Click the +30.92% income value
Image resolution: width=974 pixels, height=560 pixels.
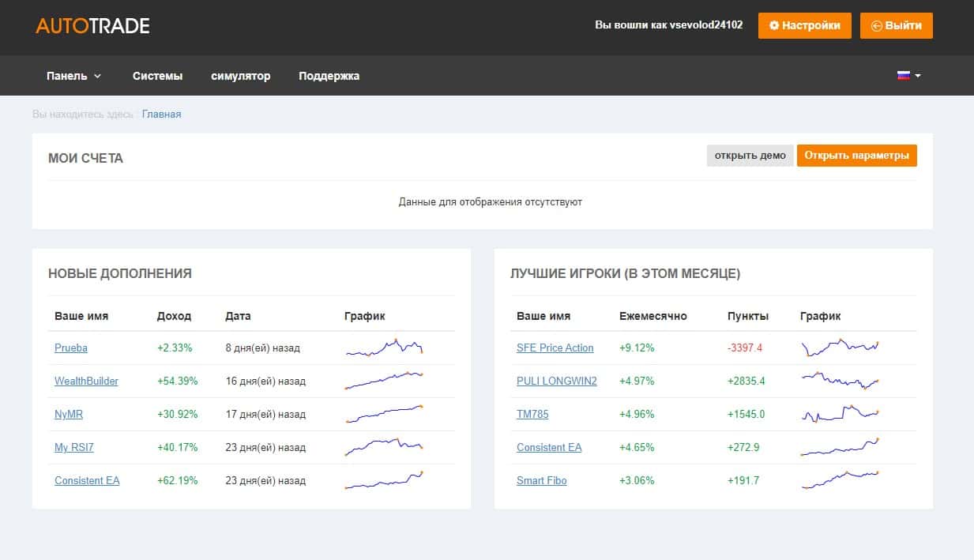pyautogui.click(x=178, y=414)
